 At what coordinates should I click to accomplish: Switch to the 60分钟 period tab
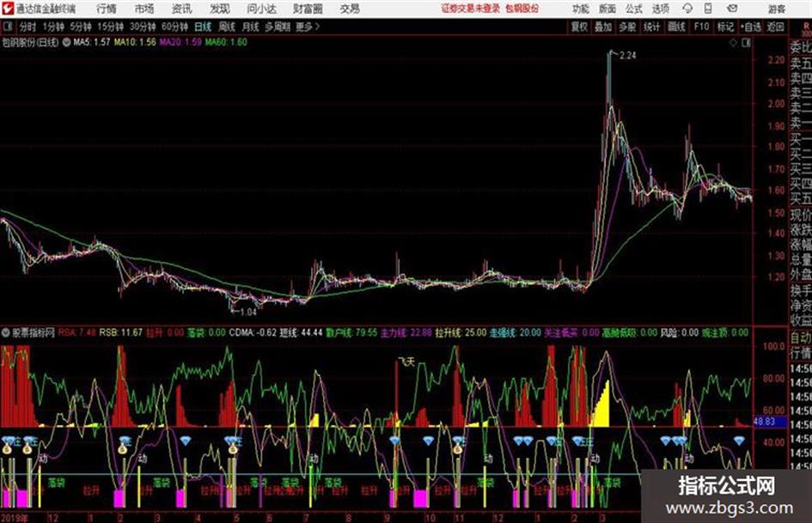(175, 27)
